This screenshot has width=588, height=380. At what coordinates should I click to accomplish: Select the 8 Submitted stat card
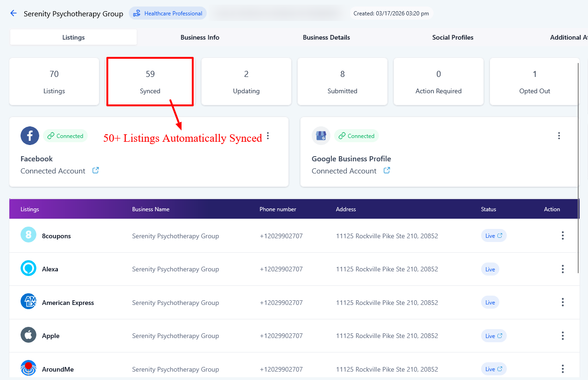pos(343,82)
